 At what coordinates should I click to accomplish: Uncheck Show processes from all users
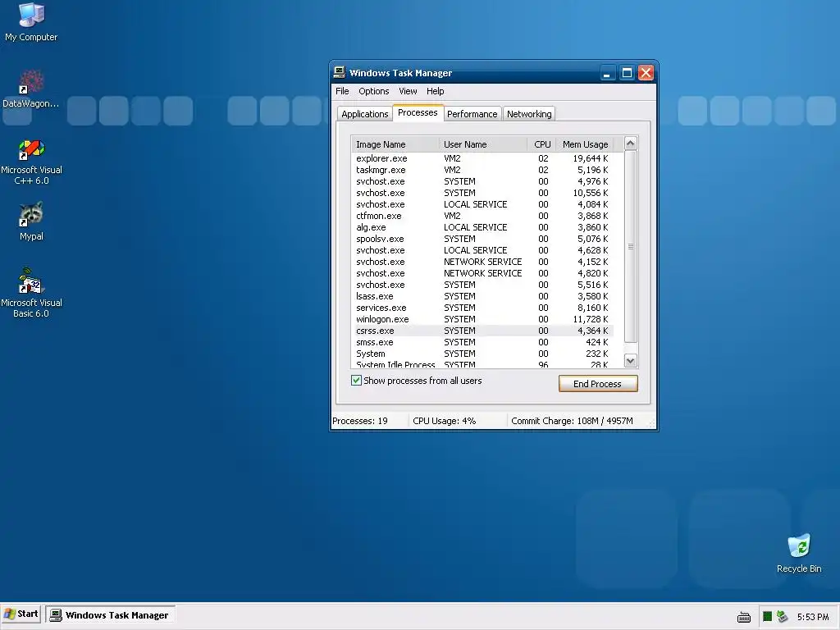tap(356, 381)
